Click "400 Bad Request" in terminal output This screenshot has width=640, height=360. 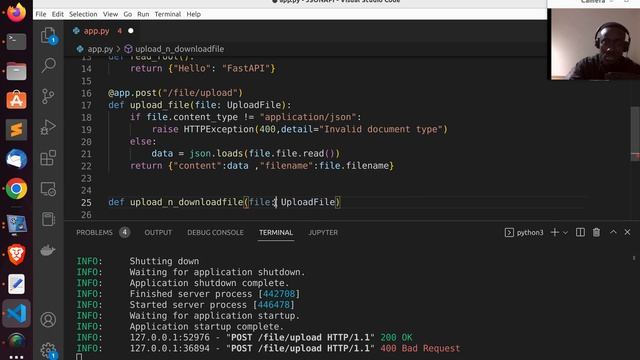click(420, 349)
